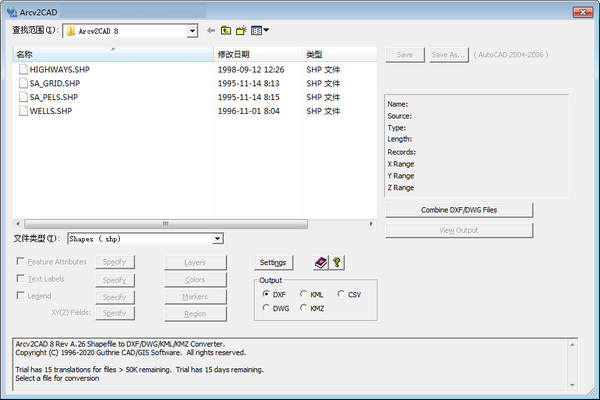This screenshot has width=600, height=400.
Task: Click the date 1996-11-01 8:04
Action: tap(249, 111)
